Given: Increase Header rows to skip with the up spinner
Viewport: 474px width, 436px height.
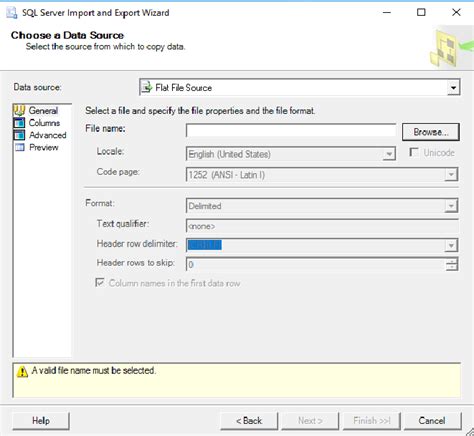Looking at the screenshot, I should tap(451, 261).
